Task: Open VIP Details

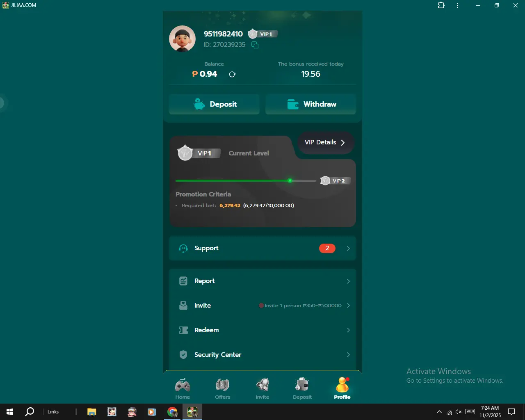Action: coord(325,142)
